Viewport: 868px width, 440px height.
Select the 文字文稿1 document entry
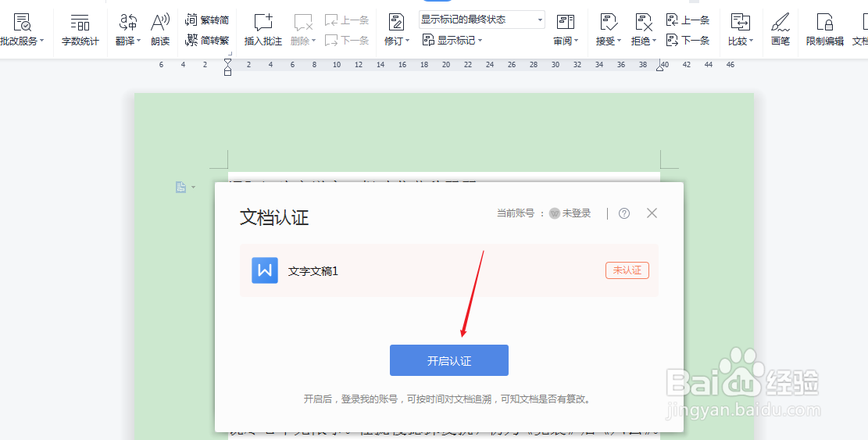click(449, 270)
